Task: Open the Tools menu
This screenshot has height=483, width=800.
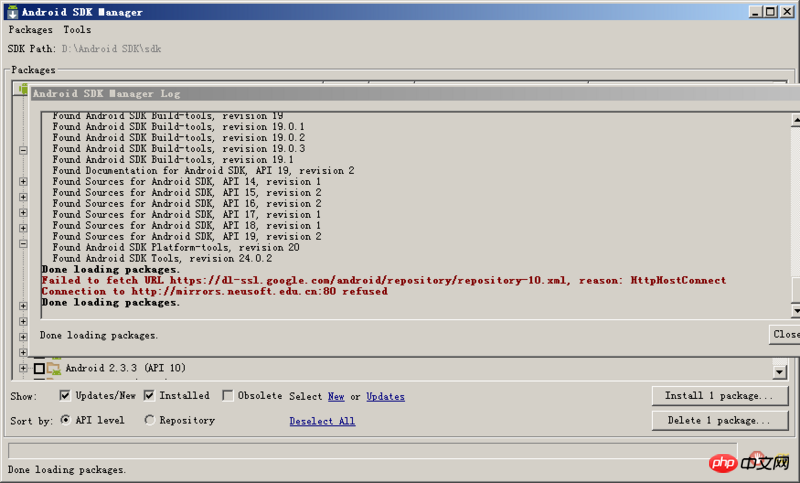Action: click(77, 30)
